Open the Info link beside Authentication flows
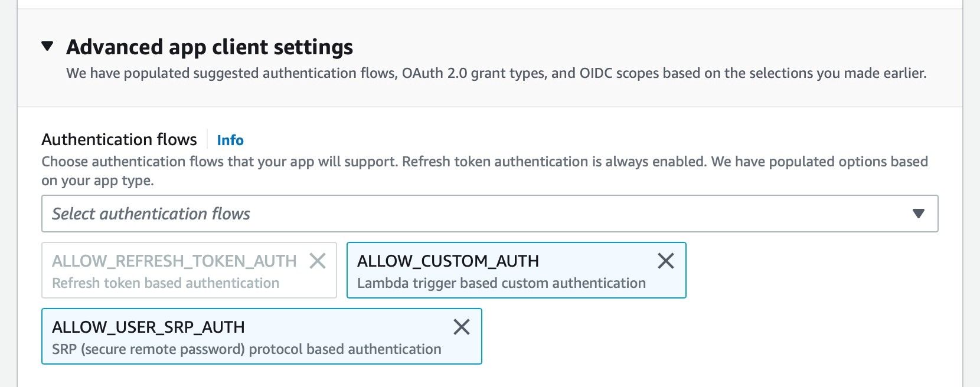Viewport: 980px width, 387px height. [x=230, y=140]
